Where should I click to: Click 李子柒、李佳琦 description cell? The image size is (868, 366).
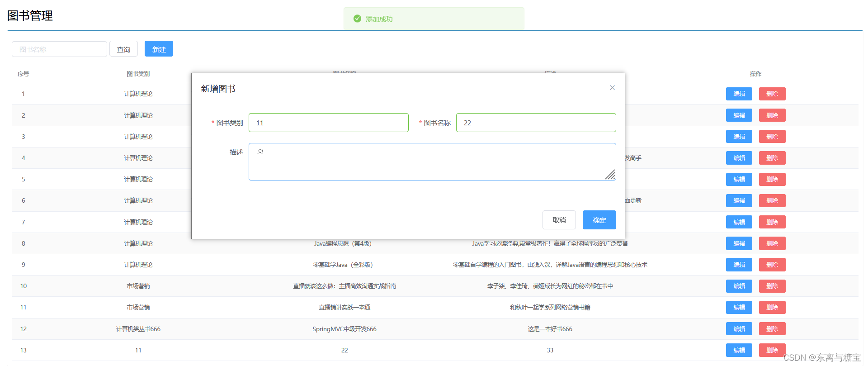click(x=550, y=286)
